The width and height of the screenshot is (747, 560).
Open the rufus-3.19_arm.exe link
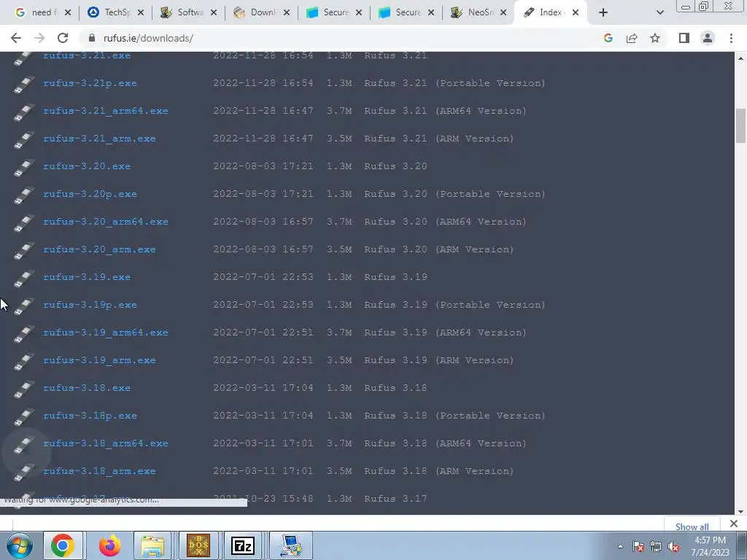coord(99,360)
